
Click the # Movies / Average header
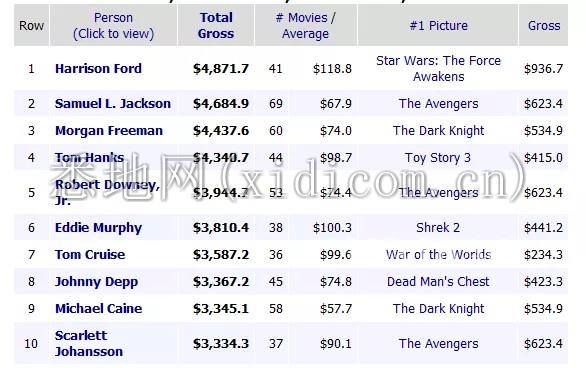[305, 25]
